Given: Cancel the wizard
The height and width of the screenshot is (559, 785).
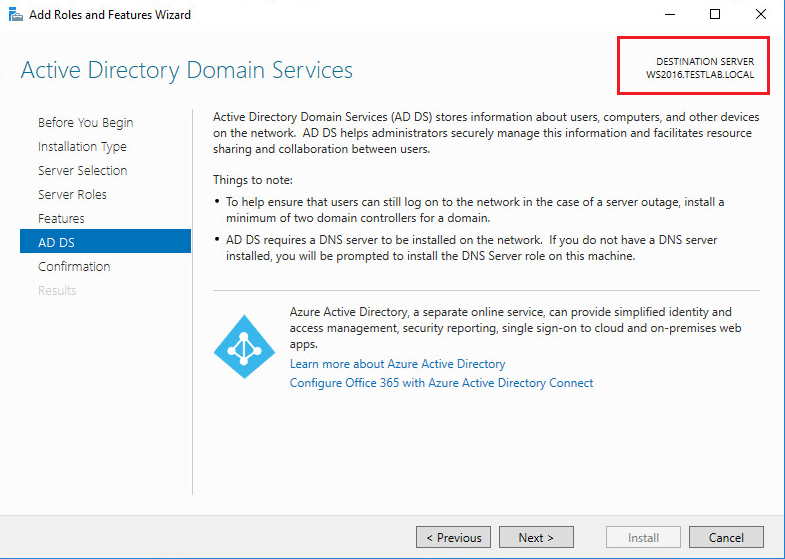Looking at the screenshot, I should tap(726, 538).
